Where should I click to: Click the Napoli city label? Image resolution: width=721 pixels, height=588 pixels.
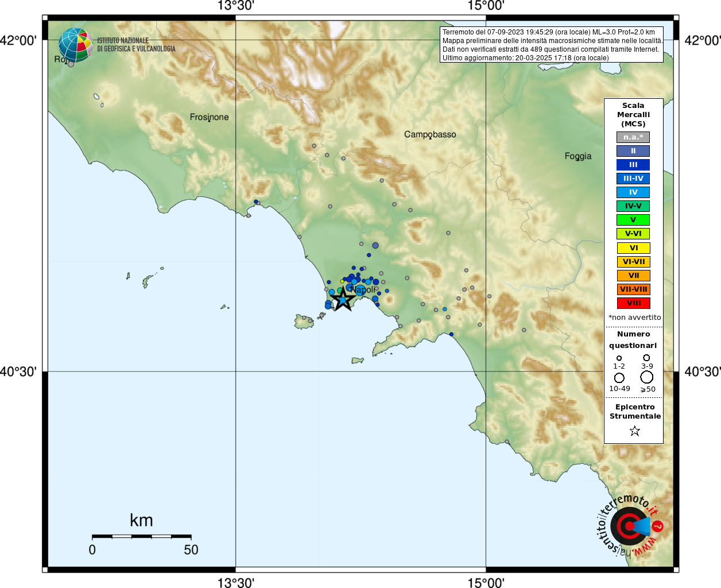pyautogui.click(x=363, y=290)
